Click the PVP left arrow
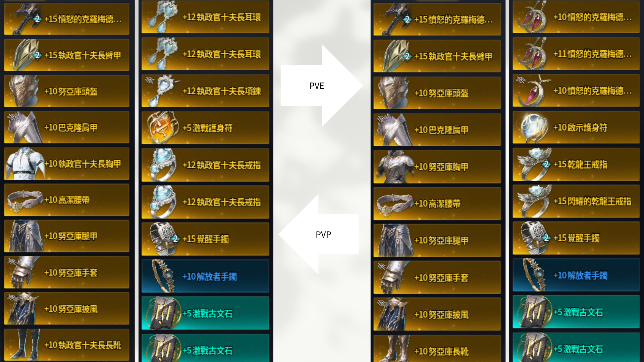The image size is (644, 362). [x=319, y=234]
